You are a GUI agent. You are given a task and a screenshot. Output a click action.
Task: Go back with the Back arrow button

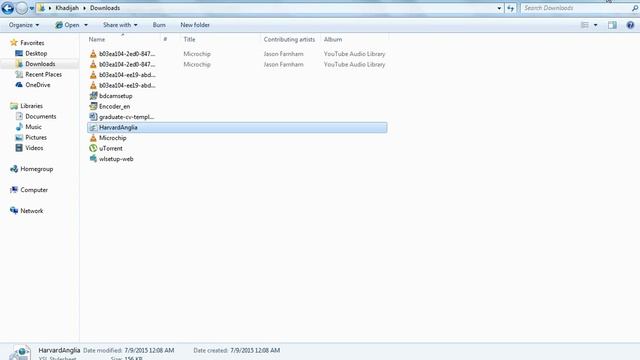click(x=7, y=8)
